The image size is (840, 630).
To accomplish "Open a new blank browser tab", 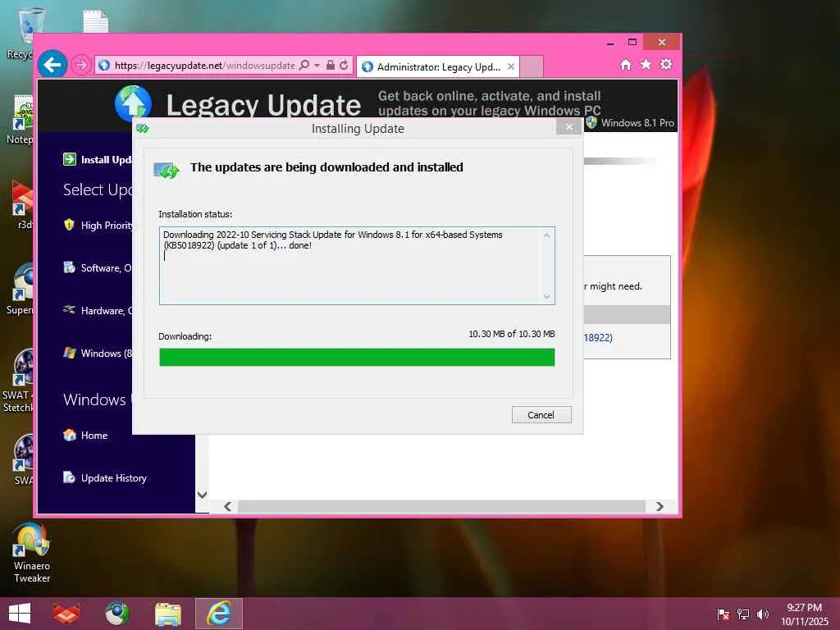I will click(532, 67).
